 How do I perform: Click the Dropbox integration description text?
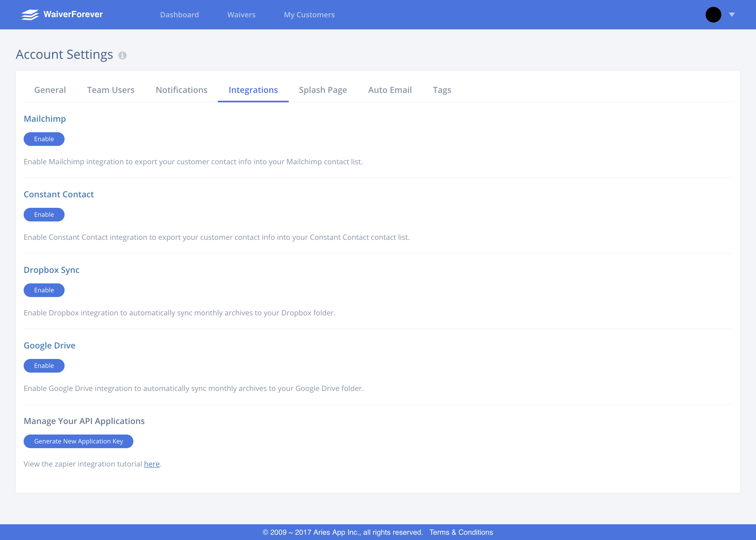(180, 313)
